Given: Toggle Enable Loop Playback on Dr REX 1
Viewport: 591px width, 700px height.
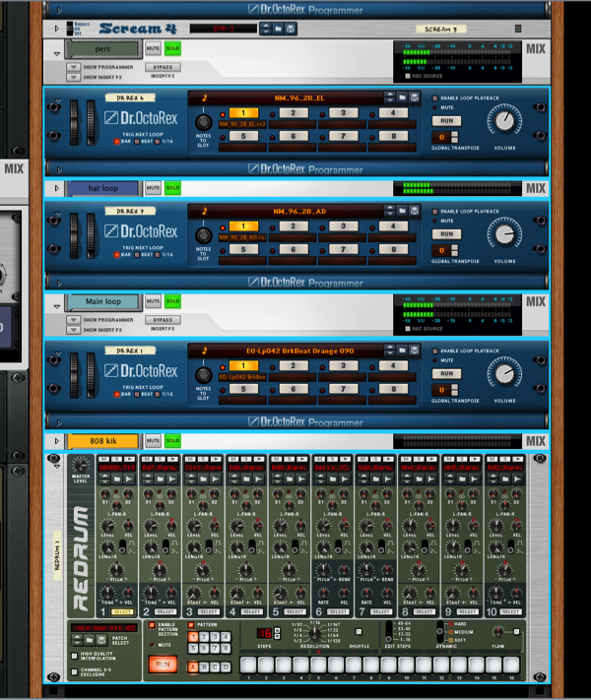Looking at the screenshot, I should (434, 350).
